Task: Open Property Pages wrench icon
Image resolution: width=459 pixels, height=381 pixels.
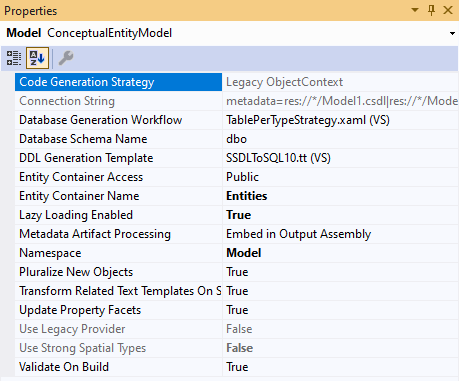Action: (x=66, y=58)
